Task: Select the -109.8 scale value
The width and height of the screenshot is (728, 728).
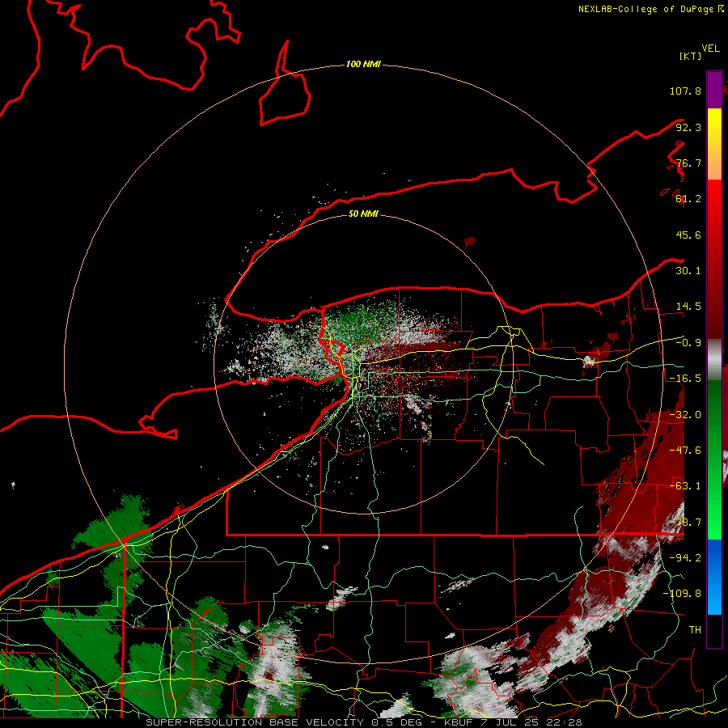Action: pos(682,594)
